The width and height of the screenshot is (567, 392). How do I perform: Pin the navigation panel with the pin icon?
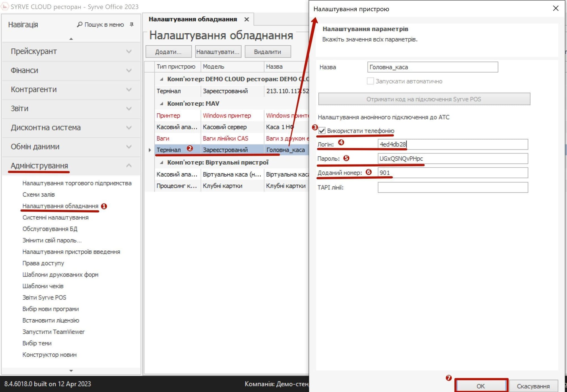[x=132, y=25]
